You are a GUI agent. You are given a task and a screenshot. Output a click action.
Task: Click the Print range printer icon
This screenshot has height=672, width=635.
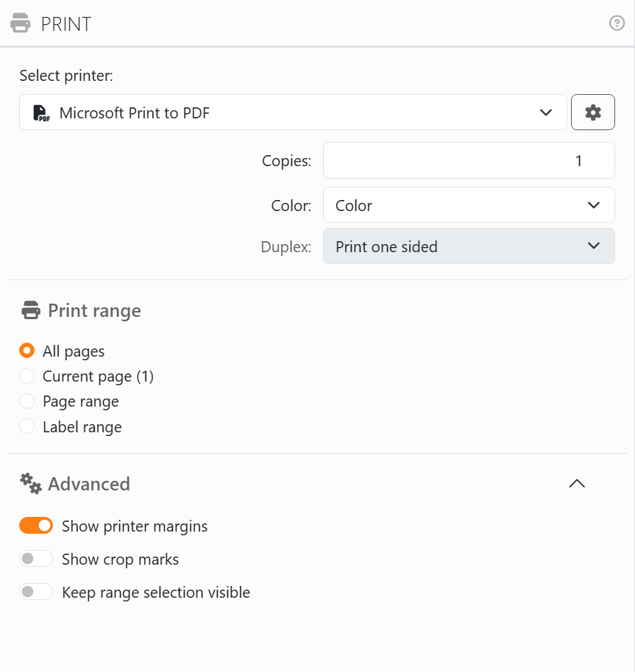point(31,310)
